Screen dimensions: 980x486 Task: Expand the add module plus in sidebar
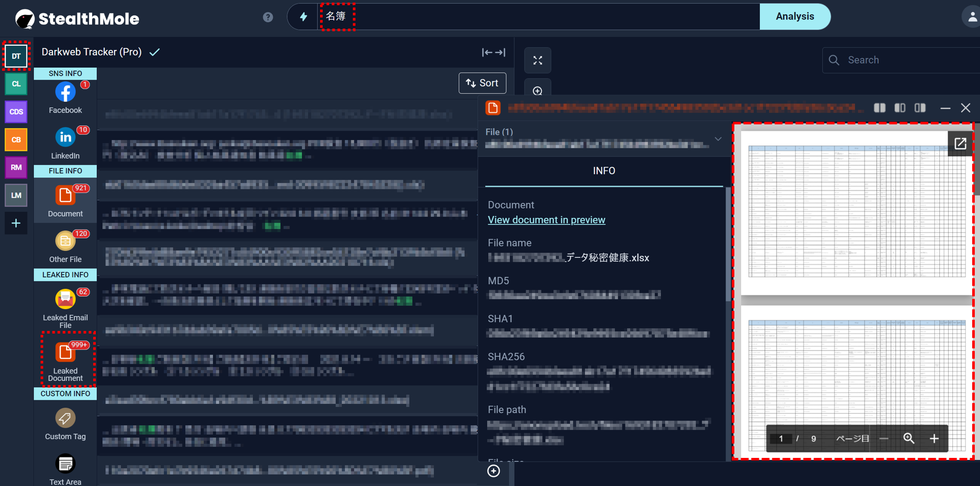[x=16, y=223]
